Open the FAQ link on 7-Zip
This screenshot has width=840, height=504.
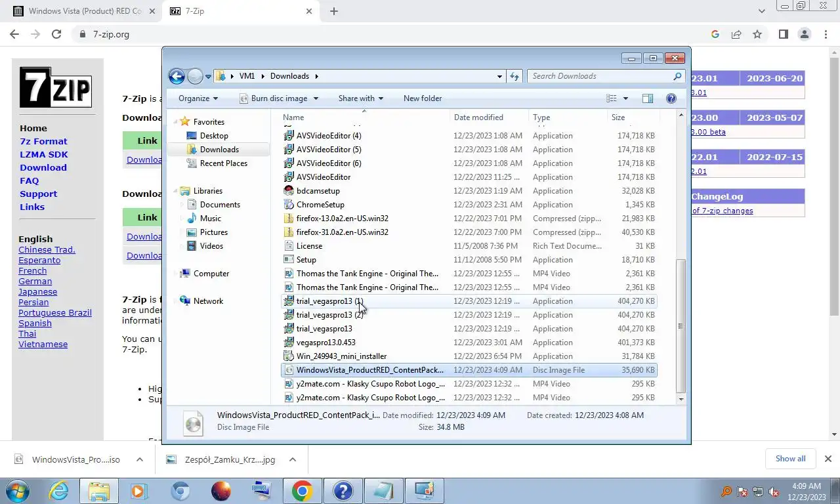29,180
